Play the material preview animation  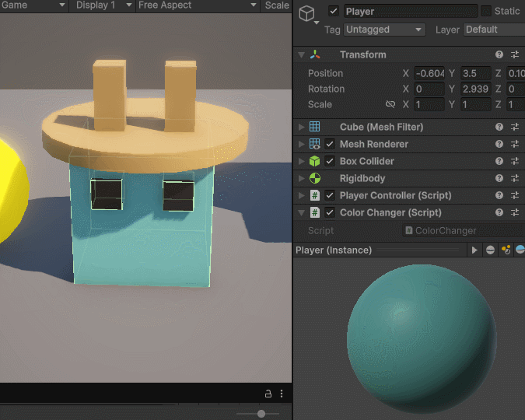(x=474, y=250)
